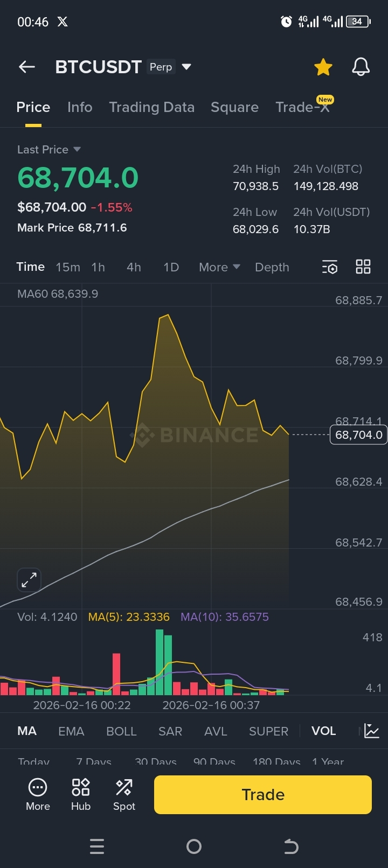Tap the large last price 68,704.0
388x868 pixels.
(78, 178)
